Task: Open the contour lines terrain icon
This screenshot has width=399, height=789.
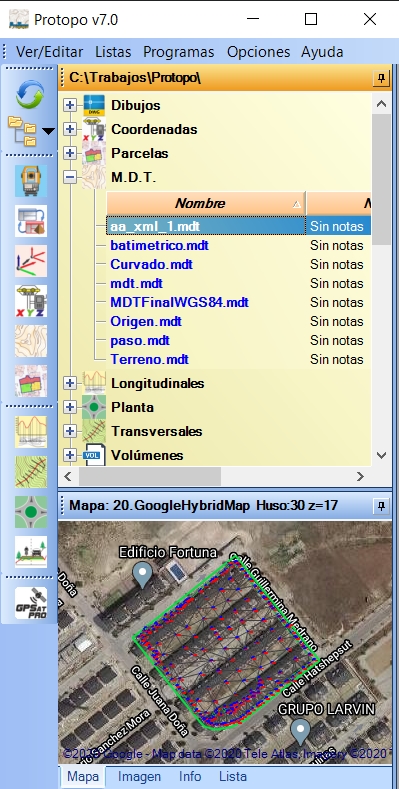Action: click(x=31, y=341)
